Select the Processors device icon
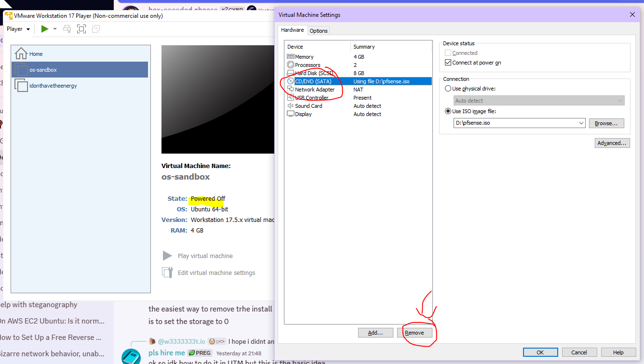 pyautogui.click(x=291, y=65)
